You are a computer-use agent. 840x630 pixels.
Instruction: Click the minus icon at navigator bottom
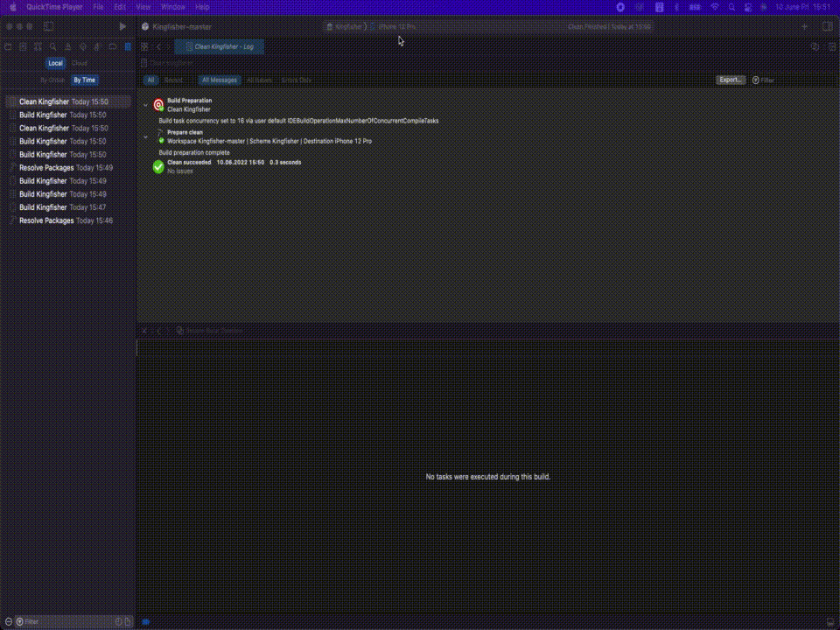click(x=9, y=621)
